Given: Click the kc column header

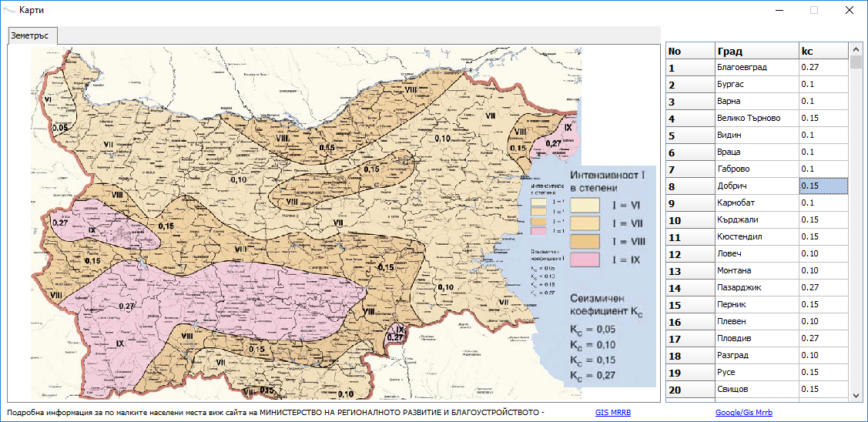Looking at the screenshot, I should (823, 51).
